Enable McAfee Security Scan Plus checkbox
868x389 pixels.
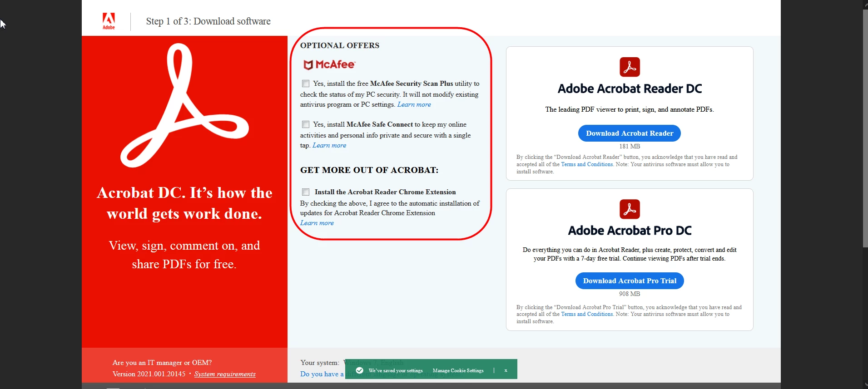306,84
